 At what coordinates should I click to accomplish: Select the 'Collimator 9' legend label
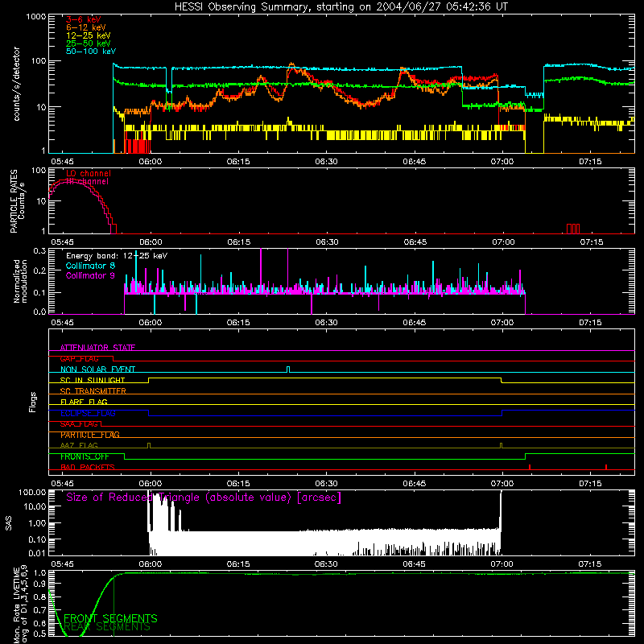90,275
